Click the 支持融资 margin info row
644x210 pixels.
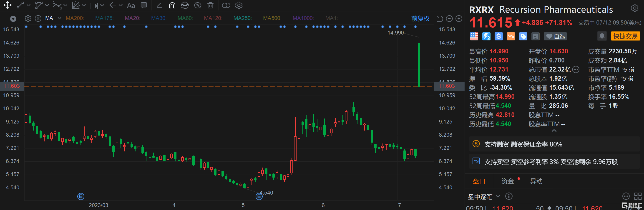point(554,144)
